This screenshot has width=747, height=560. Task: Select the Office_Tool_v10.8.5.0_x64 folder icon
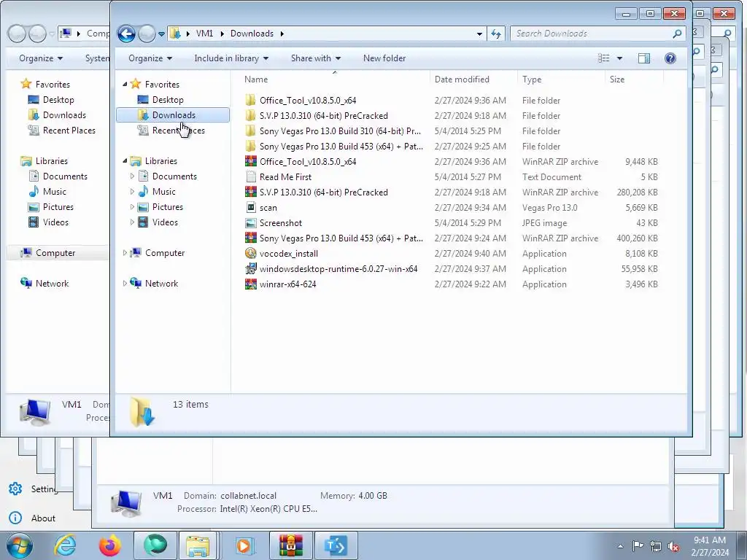(x=251, y=100)
